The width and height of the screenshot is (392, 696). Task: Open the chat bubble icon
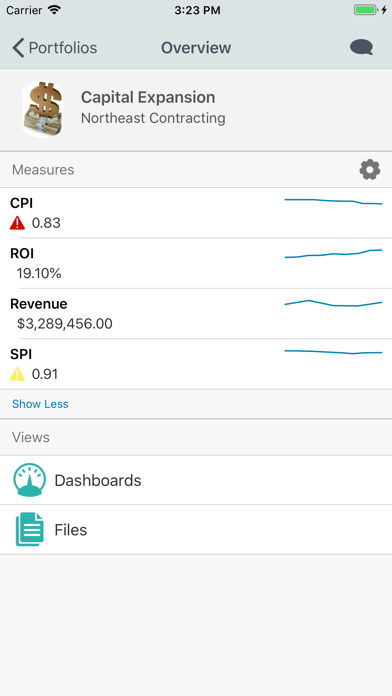pyautogui.click(x=361, y=47)
